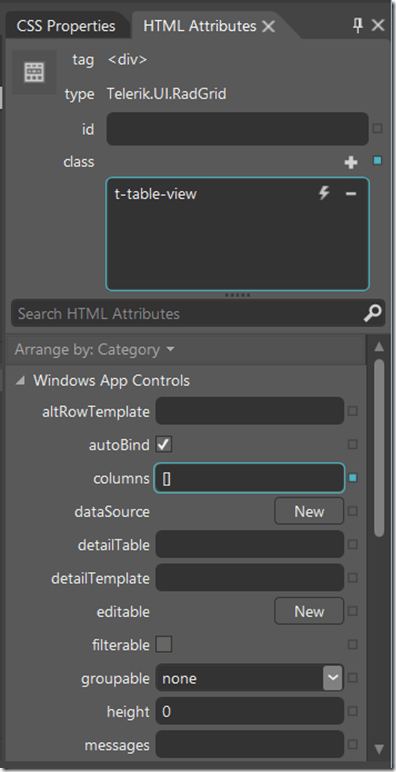Click the <div> tag value
The width and height of the screenshot is (396, 772).
[x=127, y=60]
